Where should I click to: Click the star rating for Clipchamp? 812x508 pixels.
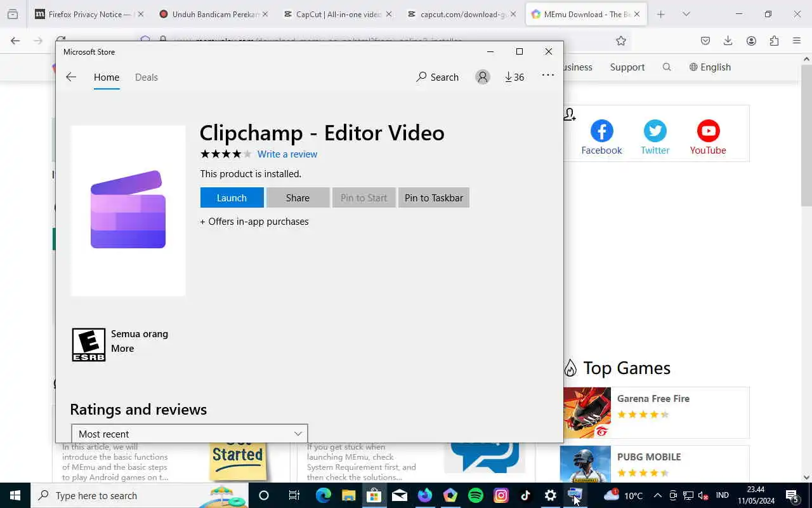pos(226,154)
